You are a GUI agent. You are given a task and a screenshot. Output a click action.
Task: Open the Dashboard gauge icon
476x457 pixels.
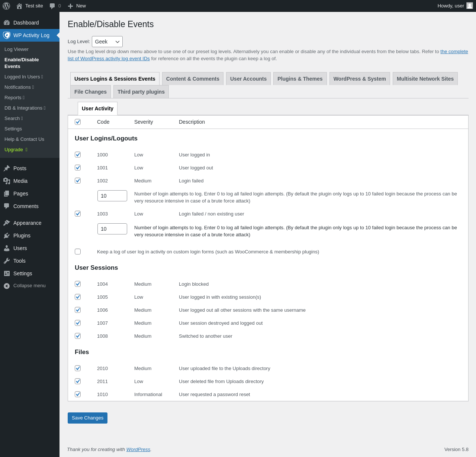click(7, 23)
